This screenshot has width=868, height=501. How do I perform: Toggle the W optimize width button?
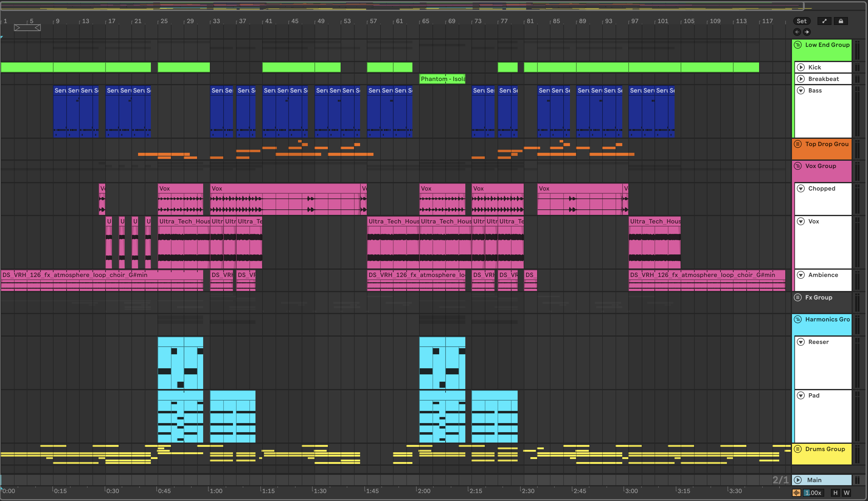846,492
